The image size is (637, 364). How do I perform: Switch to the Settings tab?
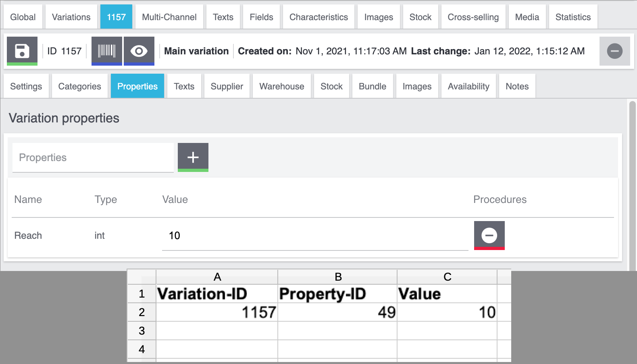point(26,86)
